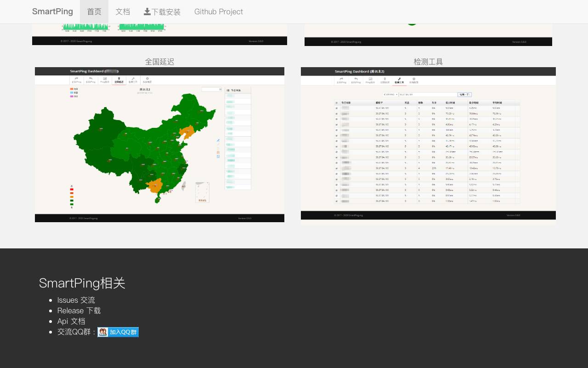Open the Api 文档 footer link
The height and width of the screenshot is (368, 588).
tap(71, 321)
